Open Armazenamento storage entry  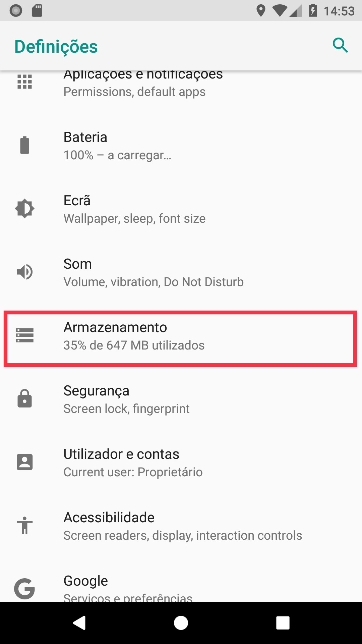tap(181, 336)
